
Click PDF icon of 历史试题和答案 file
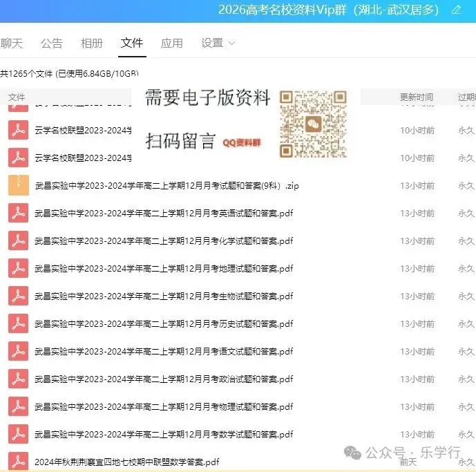[19, 323]
